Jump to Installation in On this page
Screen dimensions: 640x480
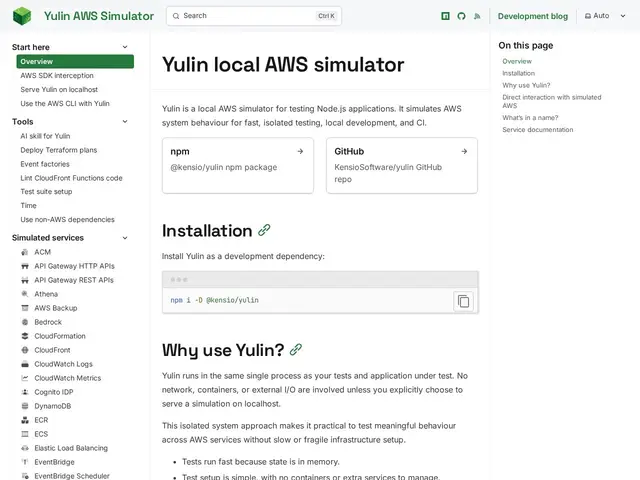coord(518,73)
